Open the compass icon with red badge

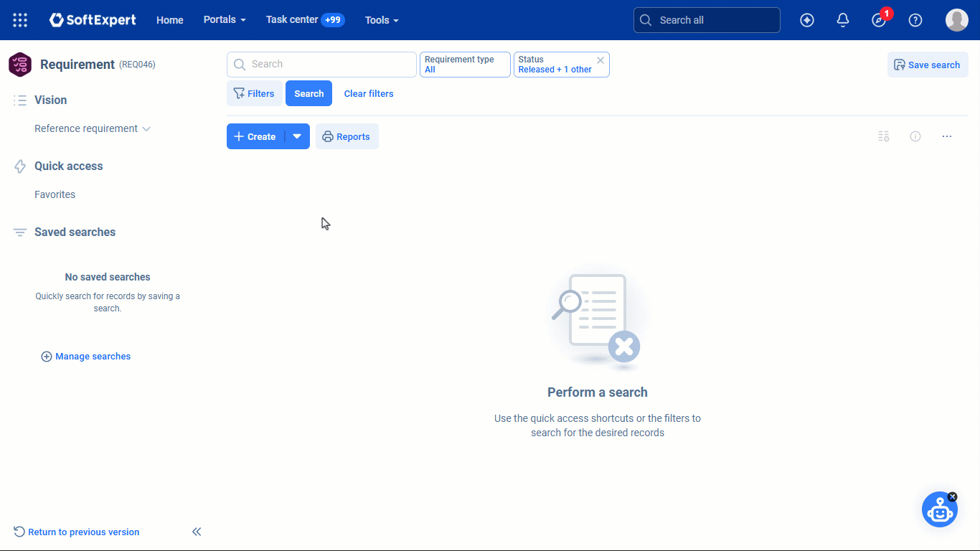pos(879,20)
